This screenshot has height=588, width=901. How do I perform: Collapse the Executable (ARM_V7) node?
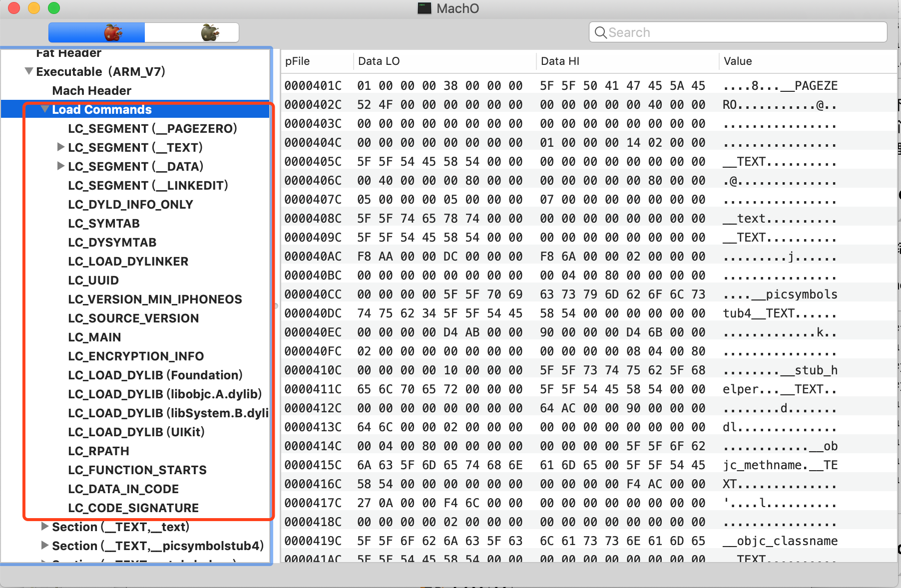tap(29, 71)
